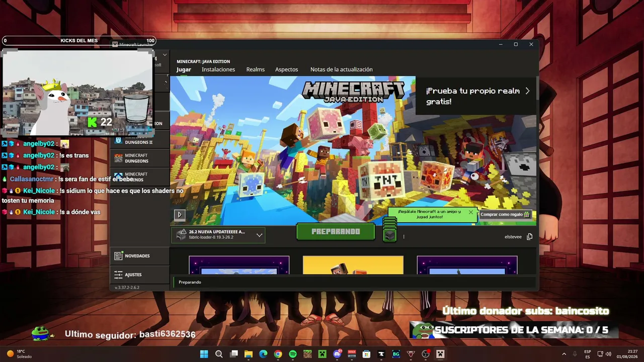This screenshot has height=362, width=644.
Task: Open the third news thumbnail card
Action: (x=467, y=265)
